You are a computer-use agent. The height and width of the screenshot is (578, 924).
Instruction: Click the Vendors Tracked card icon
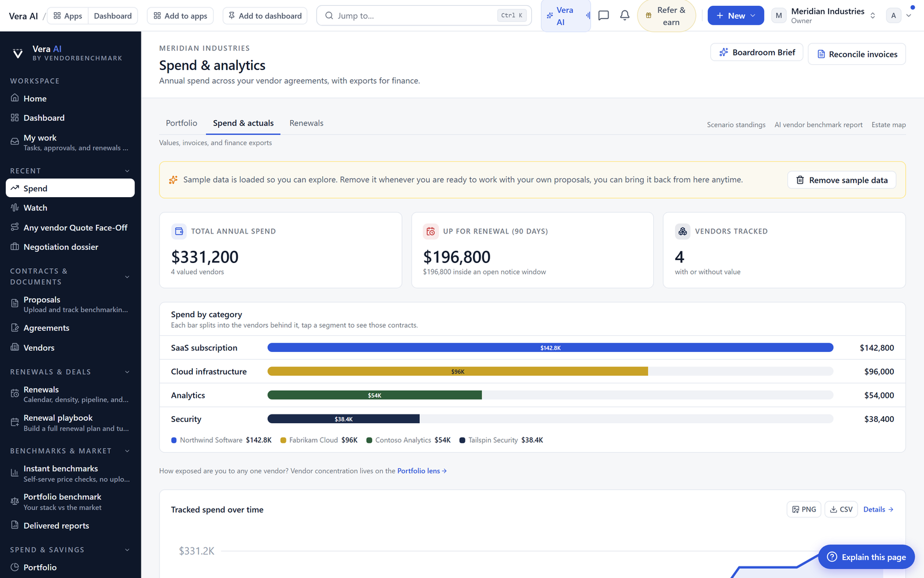[683, 231]
